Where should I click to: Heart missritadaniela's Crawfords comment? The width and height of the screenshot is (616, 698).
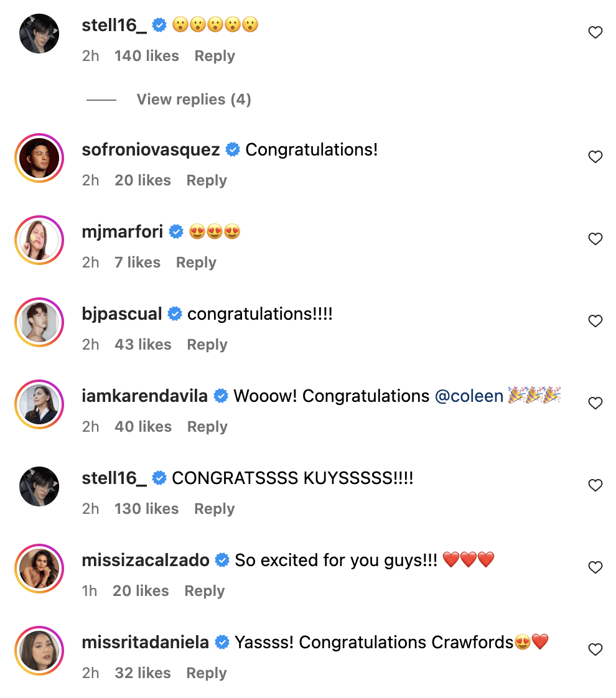pyautogui.click(x=595, y=649)
